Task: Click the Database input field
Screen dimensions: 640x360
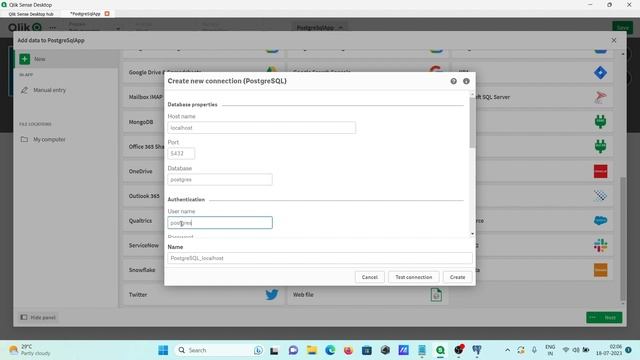Action: pyautogui.click(x=220, y=180)
